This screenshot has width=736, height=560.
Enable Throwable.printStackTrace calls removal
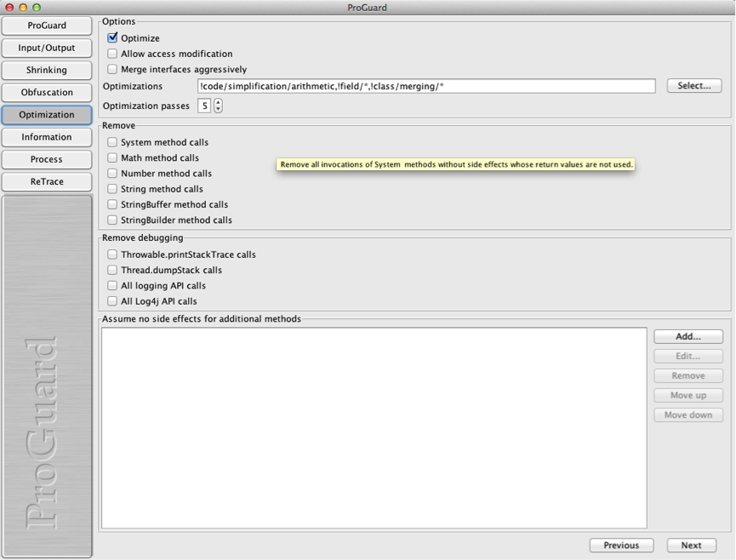click(112, 254)
